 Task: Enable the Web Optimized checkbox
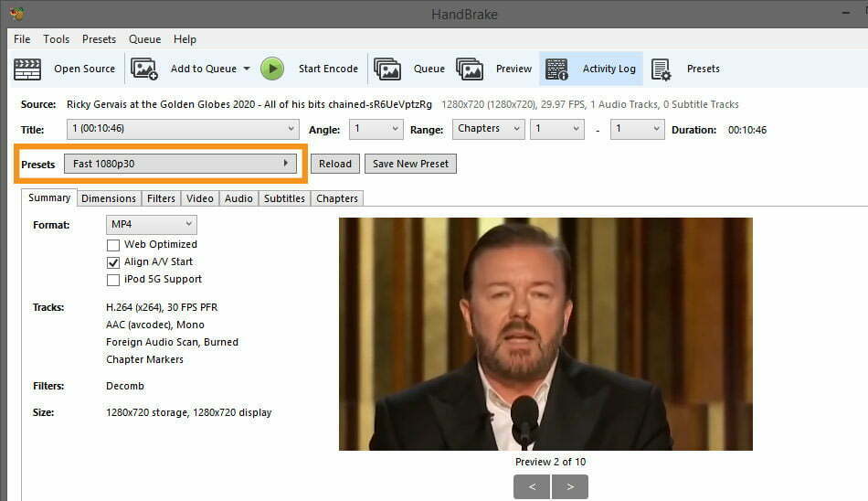[x=113, y=245]
